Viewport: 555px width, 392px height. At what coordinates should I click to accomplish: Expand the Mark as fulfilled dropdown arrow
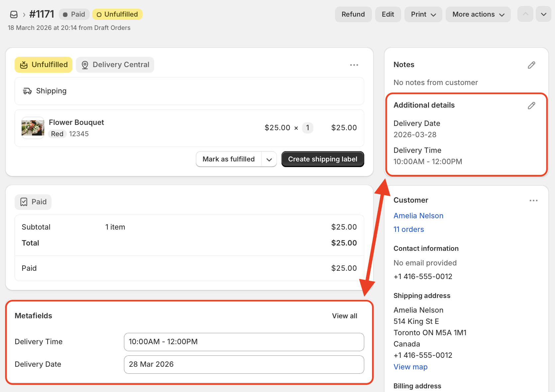click(269, 159)
